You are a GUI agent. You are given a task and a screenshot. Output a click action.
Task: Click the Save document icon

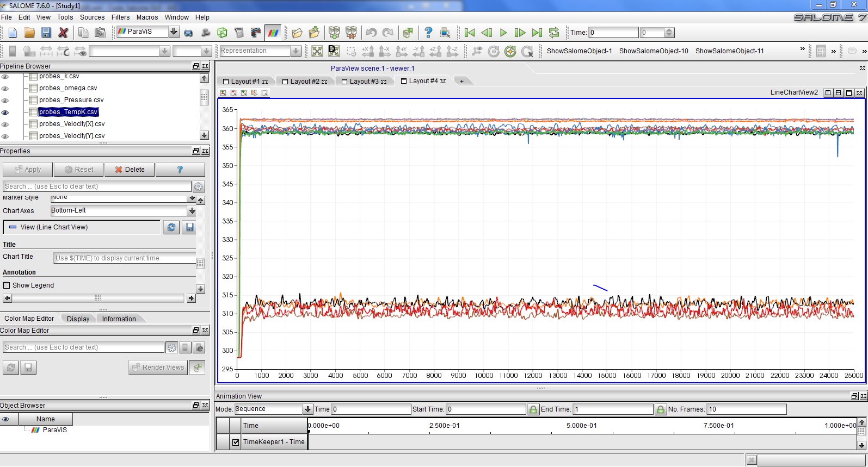point(46,33)
